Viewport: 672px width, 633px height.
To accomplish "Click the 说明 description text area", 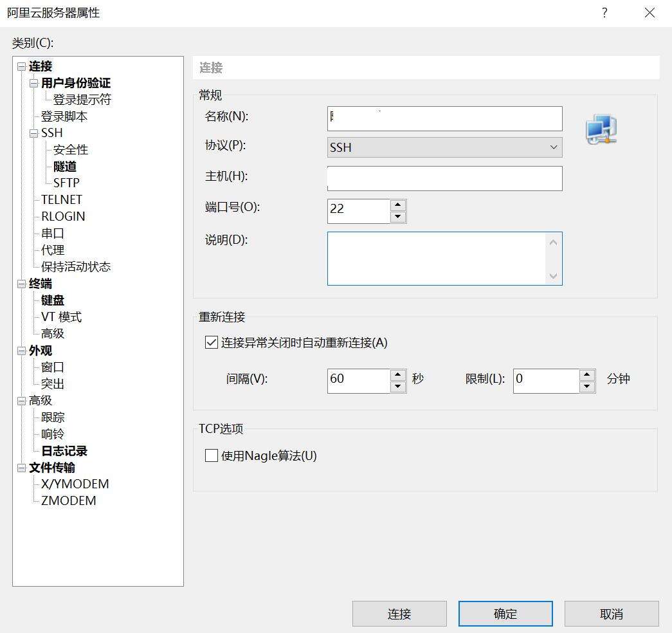I will pos(436,259).
